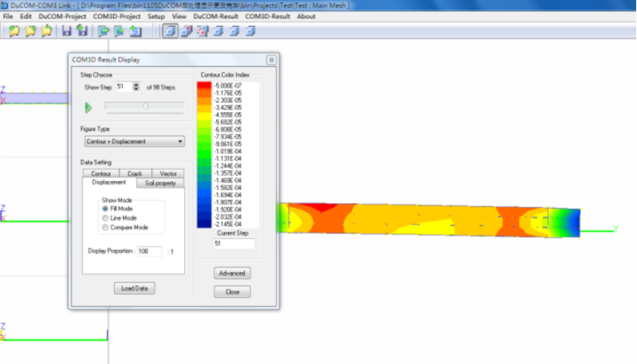Click the last cube icon in toolbar
Image resolution: width=637 pixels, height=364 pixels.
(x=250, y=31)
